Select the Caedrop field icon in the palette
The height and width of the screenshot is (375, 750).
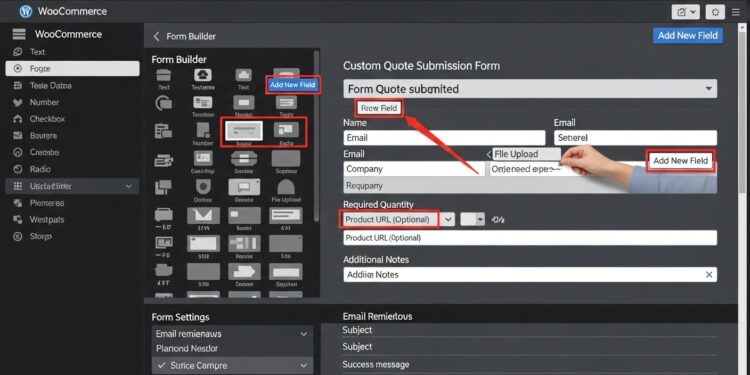pos(203,158)
